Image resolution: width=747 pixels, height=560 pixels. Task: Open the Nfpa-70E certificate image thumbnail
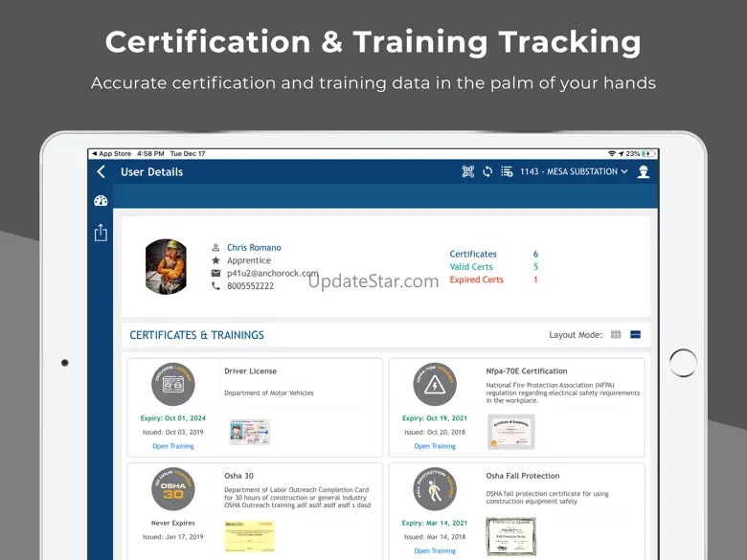510,432
